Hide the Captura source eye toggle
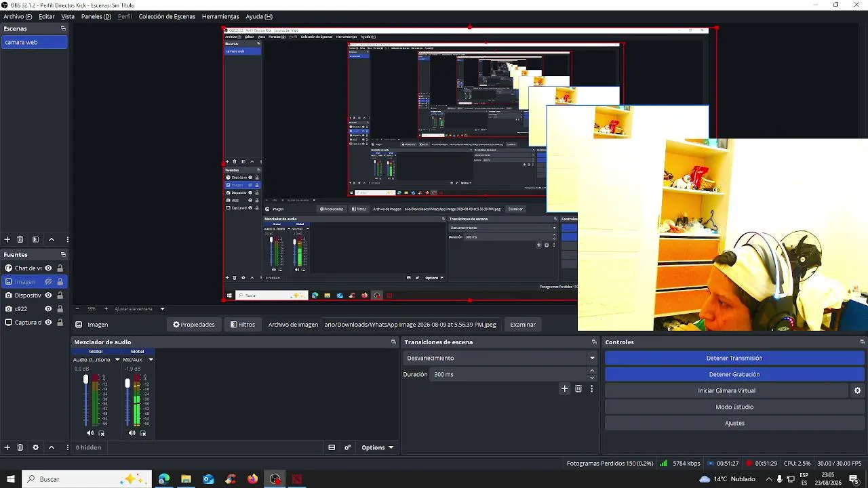Viewport: 868px width, 488px height. point(48,322)
